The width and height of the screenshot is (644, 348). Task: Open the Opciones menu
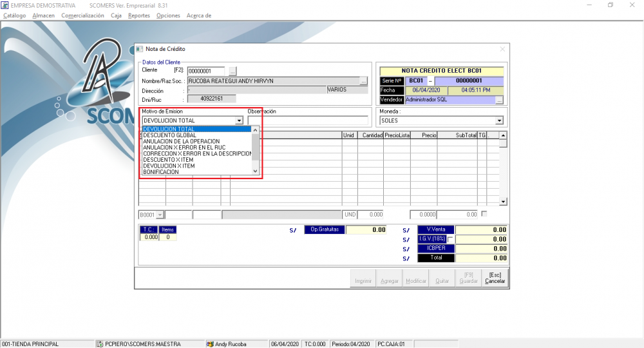(168, 15)
